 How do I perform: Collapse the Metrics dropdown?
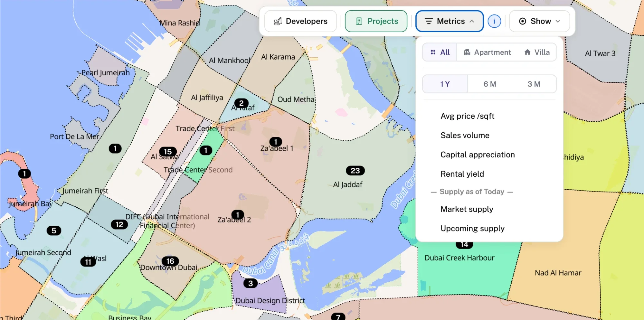[450, 21]
